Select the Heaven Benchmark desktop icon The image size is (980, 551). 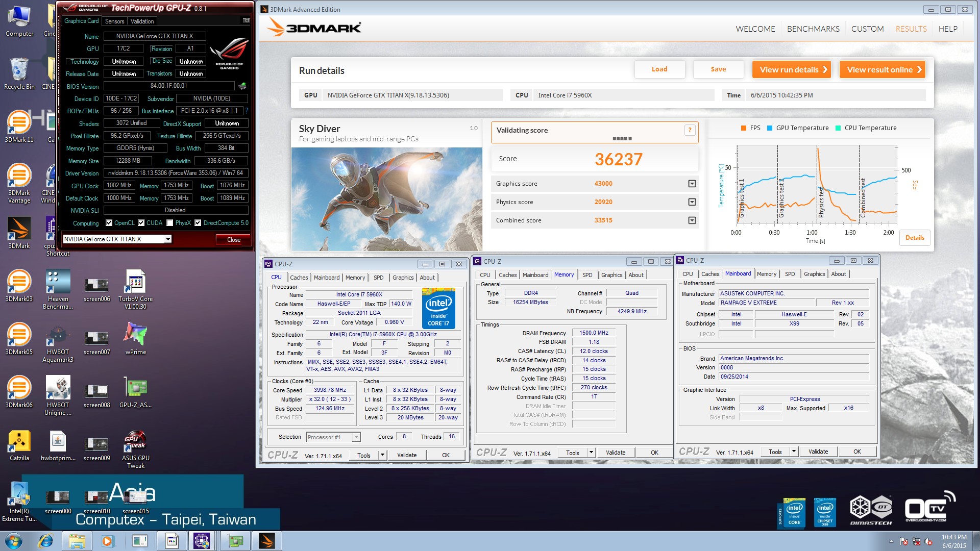[58, 290]
